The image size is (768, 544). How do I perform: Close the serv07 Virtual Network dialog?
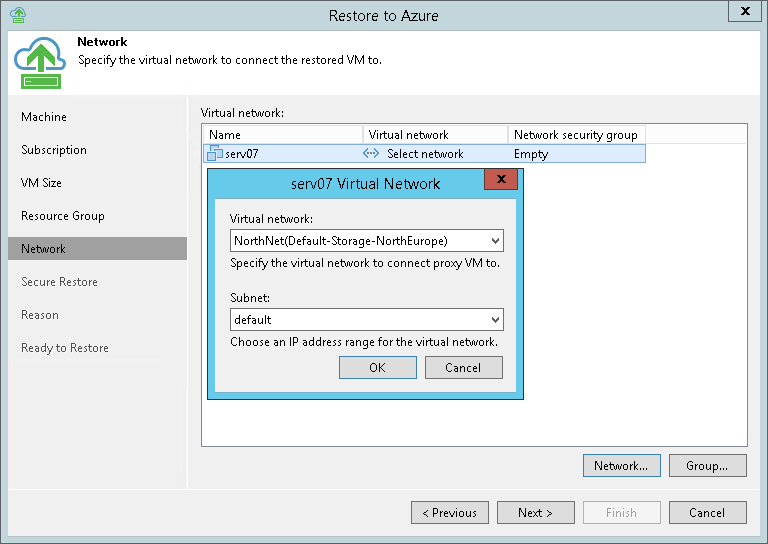[x=500, y=181]
